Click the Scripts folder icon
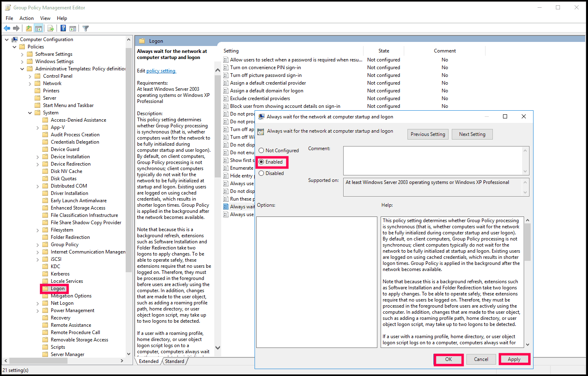Screen dimensions: 588x376 tap(46, 347)
